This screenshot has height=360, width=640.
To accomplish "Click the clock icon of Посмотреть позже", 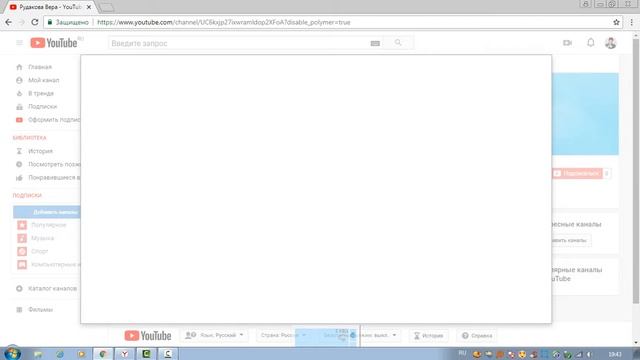I will [x=19, y=164].
